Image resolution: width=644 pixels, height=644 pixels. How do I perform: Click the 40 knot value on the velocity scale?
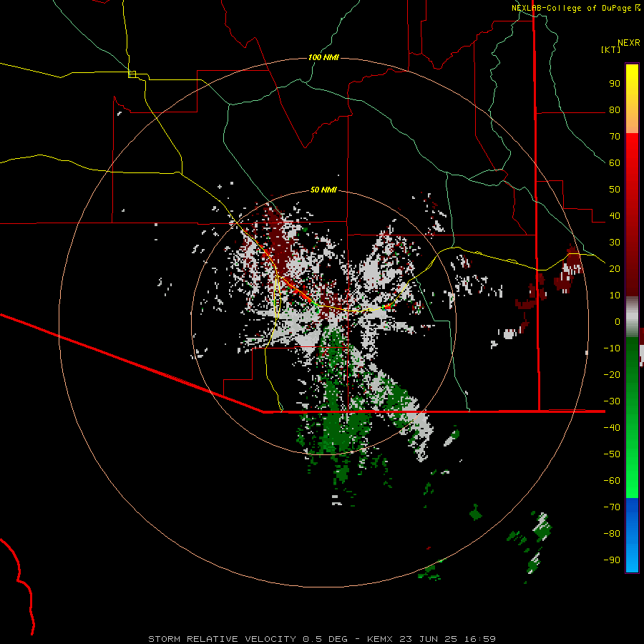[615, 215]
